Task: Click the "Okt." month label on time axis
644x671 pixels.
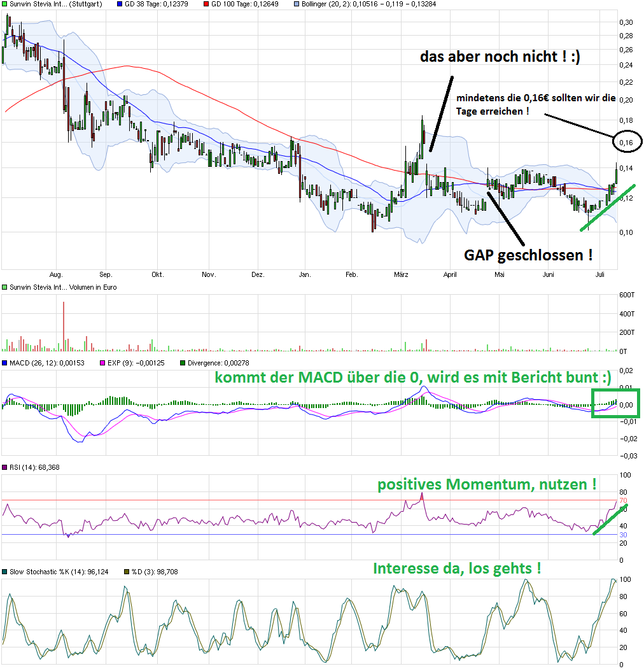Action: tap(157, 275)
